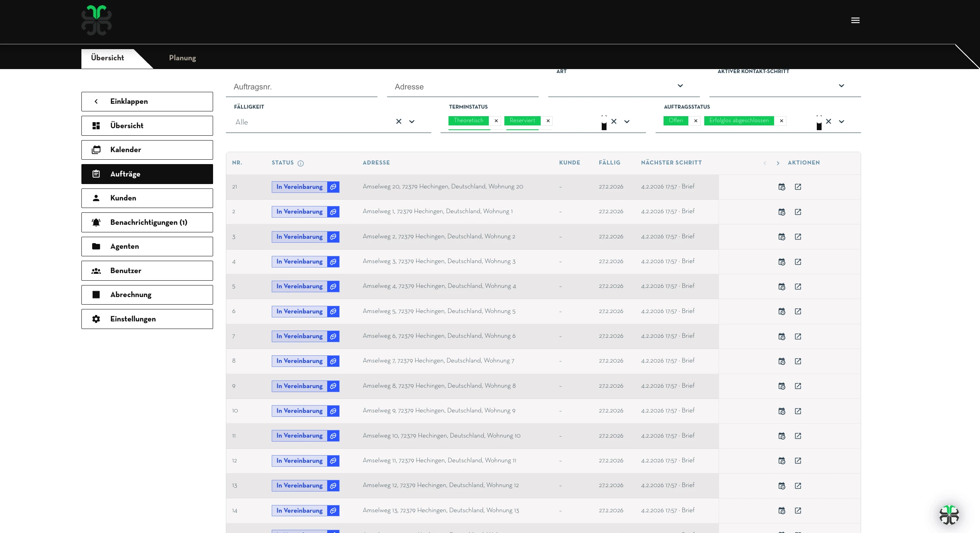
Task: Switch to the Planung tab
Action: point(182,58)
